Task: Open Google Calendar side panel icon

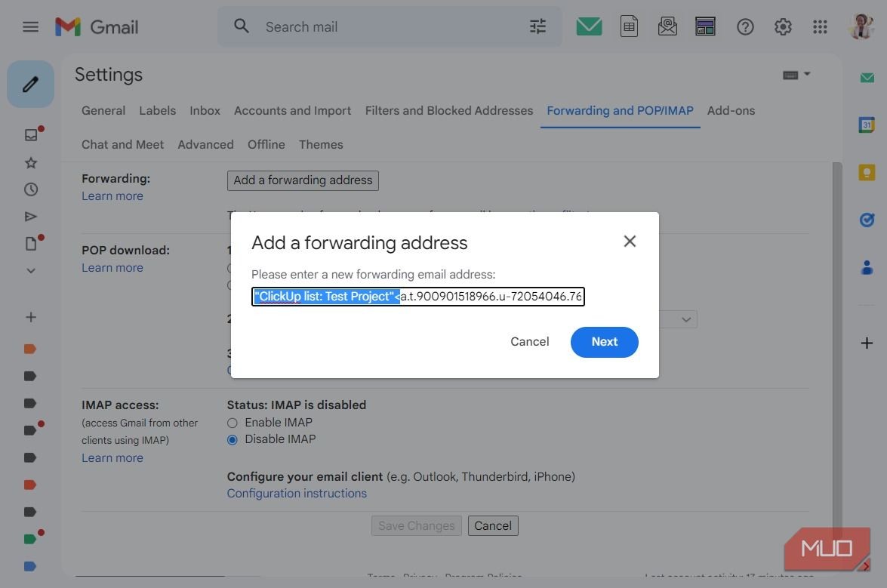Action: (x=867, y=125)
